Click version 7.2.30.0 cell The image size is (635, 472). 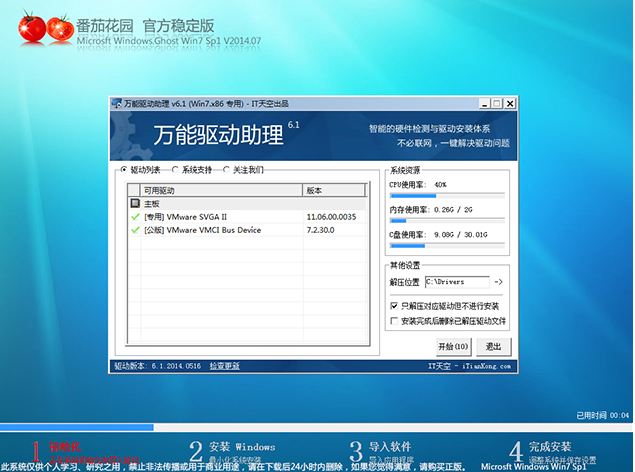click(320, 230)
